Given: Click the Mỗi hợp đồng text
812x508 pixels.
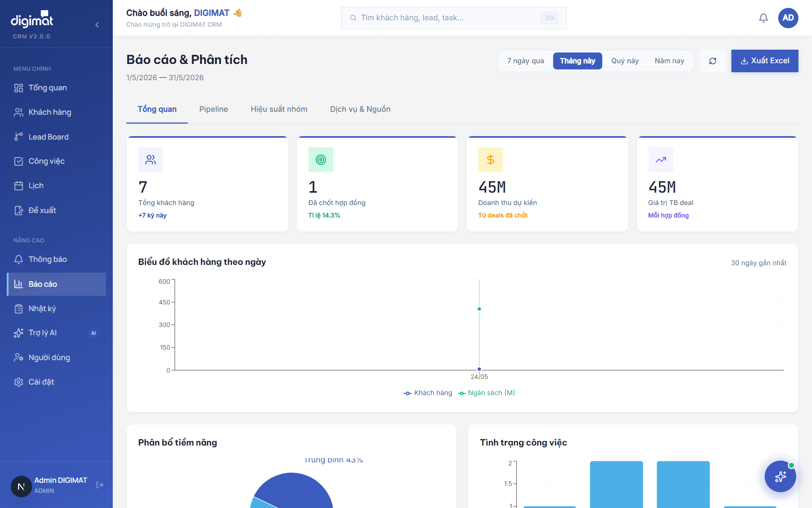Looking at the screenshot, I should coord(668,216).
